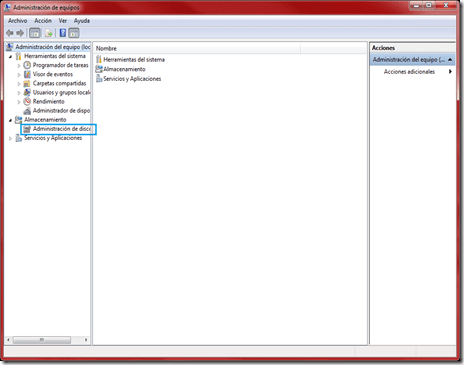This screenshot has width=464, height=365.
Task: Maximize the Administración de equipos window
Action: point(429,5)
